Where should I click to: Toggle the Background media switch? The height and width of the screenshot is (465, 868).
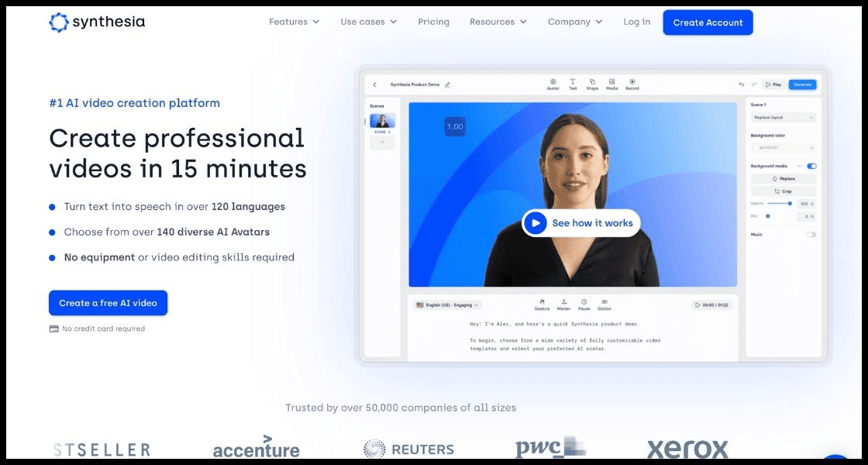[811, 166]
